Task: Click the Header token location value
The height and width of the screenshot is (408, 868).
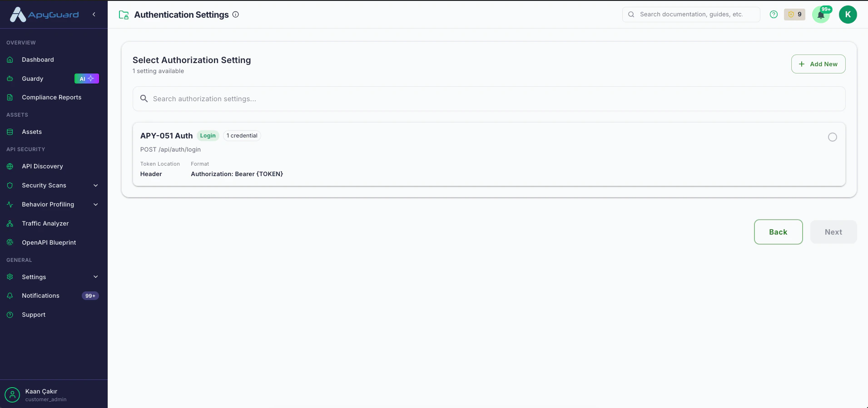Action: 151,174
